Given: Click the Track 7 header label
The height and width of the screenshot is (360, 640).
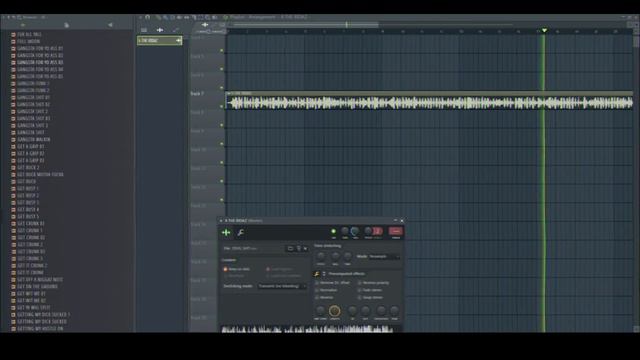Looking at the screenshot, I should (x=197, y=93).
